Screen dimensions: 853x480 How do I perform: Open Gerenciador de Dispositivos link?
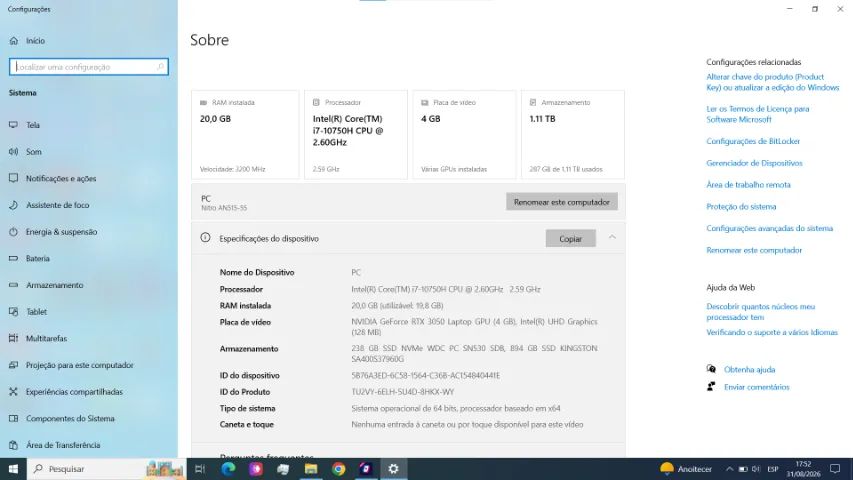tap(754, 163)
